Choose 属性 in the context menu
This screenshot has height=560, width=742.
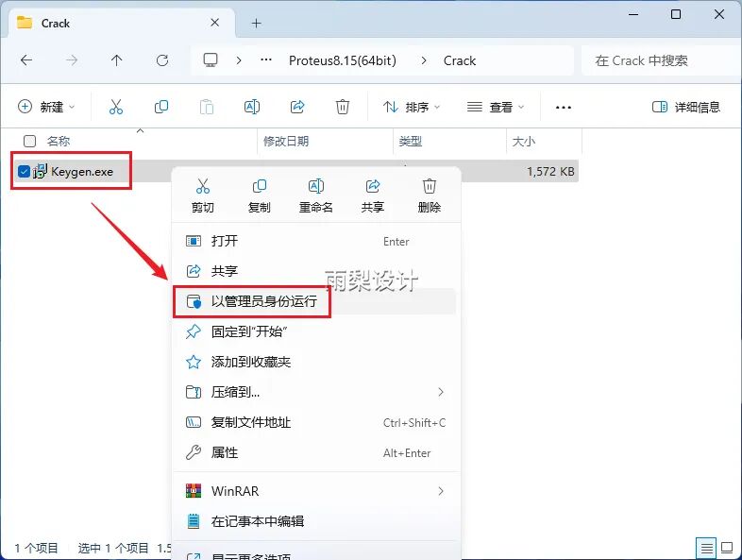click(x=225, y=452)
